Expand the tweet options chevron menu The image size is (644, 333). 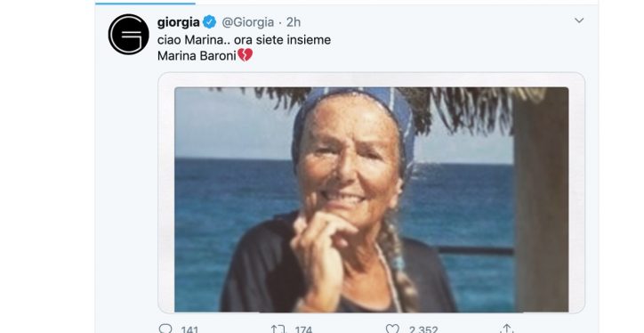[x=579, y=20]
